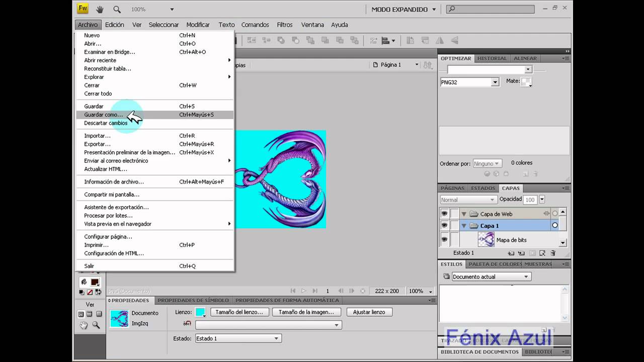This screenshot has height=362, width=644.
Task: Collapse the Capa 1 layer triangle
Action: click(x=464, y=226)
